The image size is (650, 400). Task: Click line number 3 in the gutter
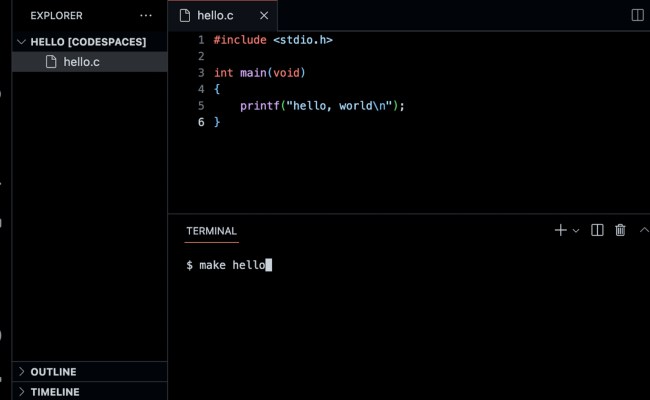click(201, 73)
